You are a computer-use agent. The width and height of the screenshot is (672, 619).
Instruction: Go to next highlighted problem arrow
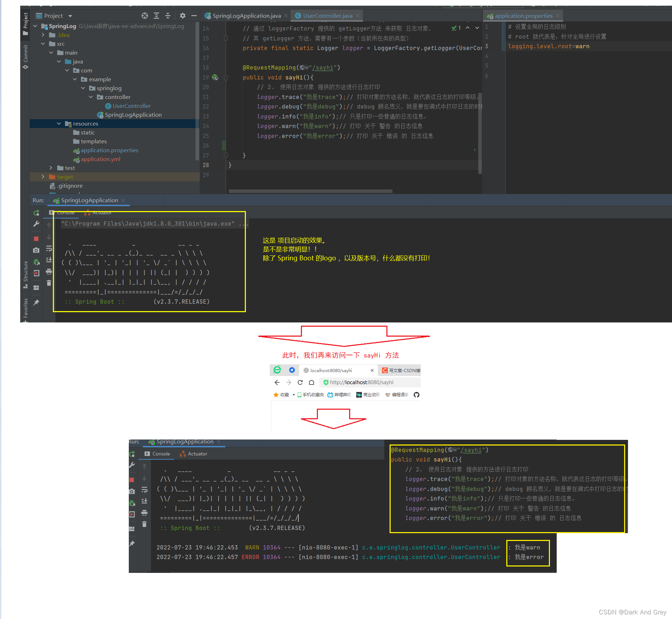pos(477,28)
